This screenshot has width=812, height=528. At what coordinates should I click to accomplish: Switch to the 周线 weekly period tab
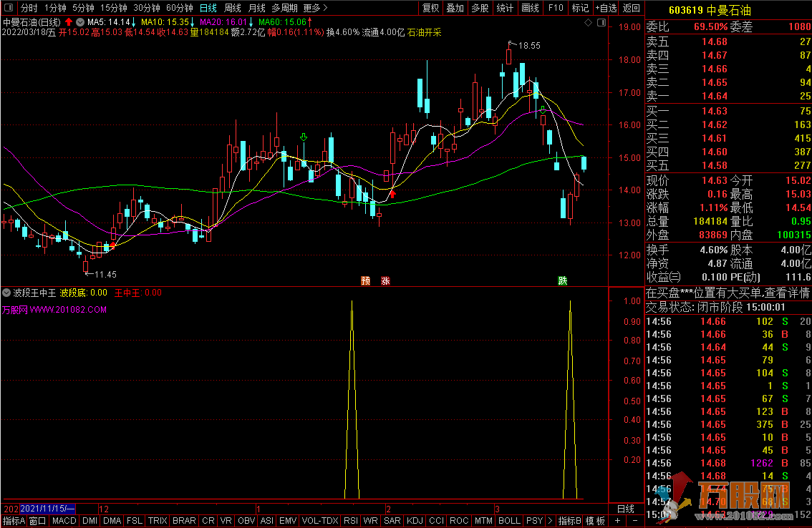[232, 9]
